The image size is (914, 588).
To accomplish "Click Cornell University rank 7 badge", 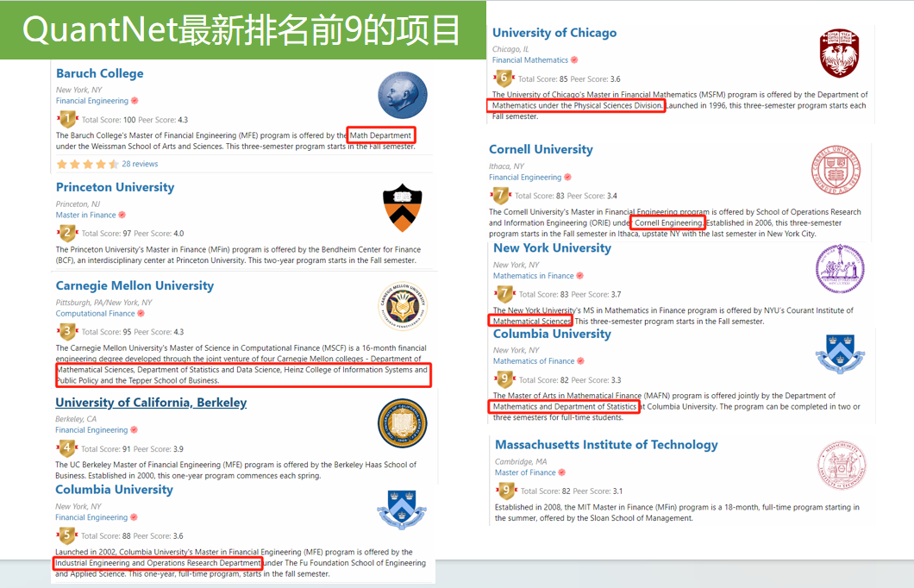I will point(501,195).
